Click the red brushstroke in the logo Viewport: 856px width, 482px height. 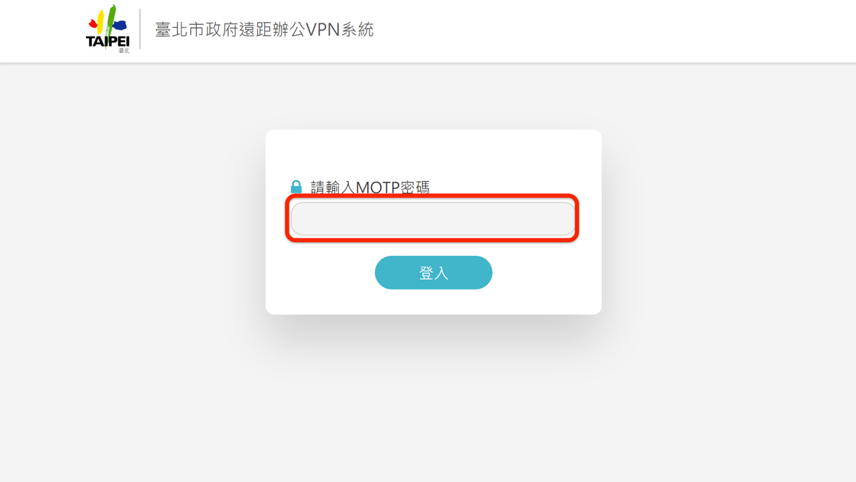pyautogui.click(x=93, y=24)
